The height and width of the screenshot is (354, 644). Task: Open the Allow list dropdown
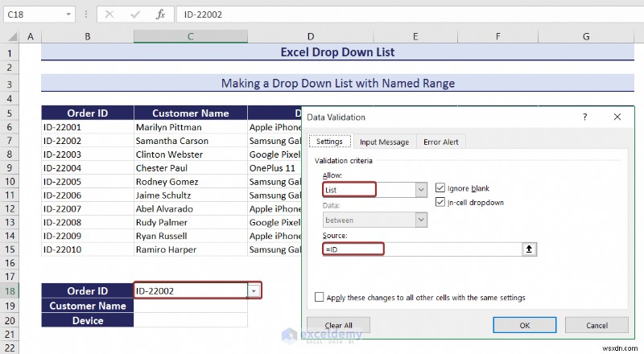tap(421, 190)
